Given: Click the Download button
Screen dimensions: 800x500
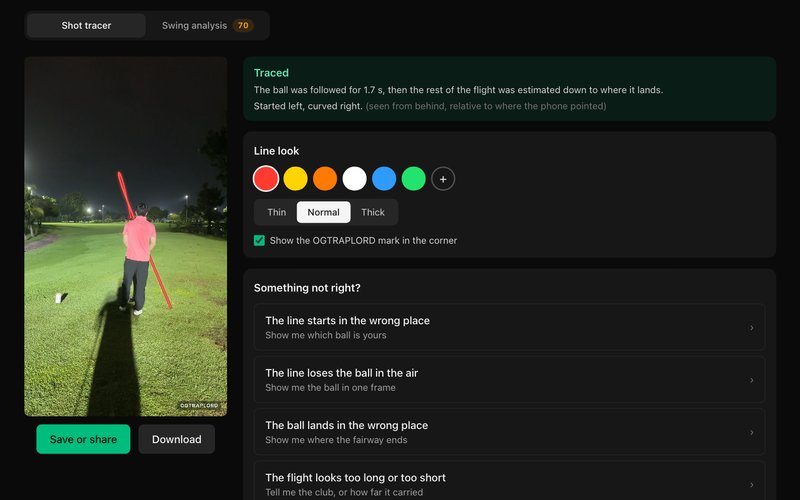Looking at the screenshot, I should click(177, 439).
